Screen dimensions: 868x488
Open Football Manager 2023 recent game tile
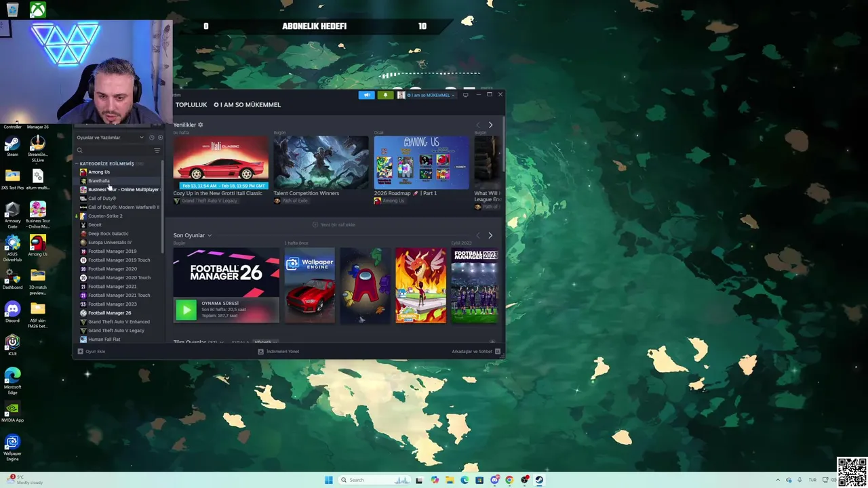(x=476, y=285)
